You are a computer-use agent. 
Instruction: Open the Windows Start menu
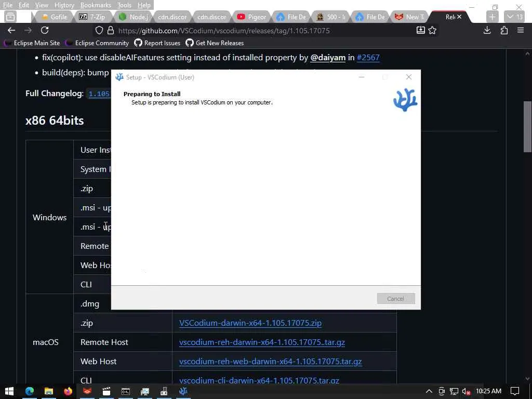pyautogui.click(x=9, y=391)
